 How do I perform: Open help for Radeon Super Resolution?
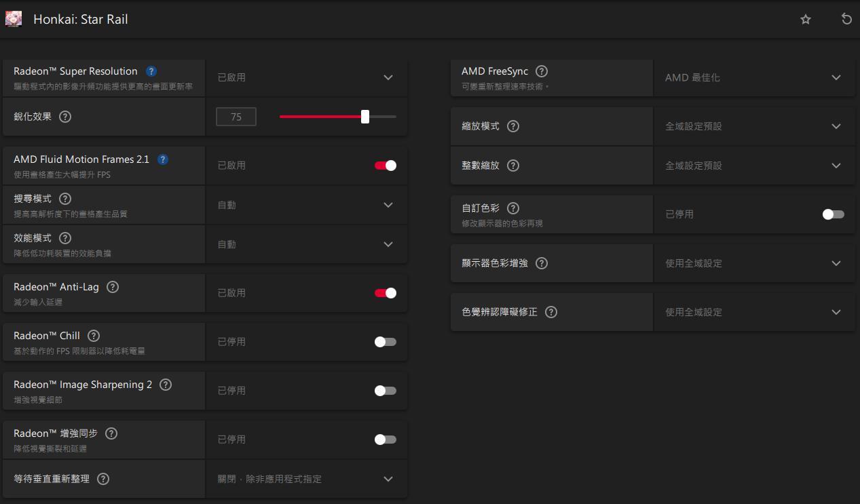(x=151, y=71)
